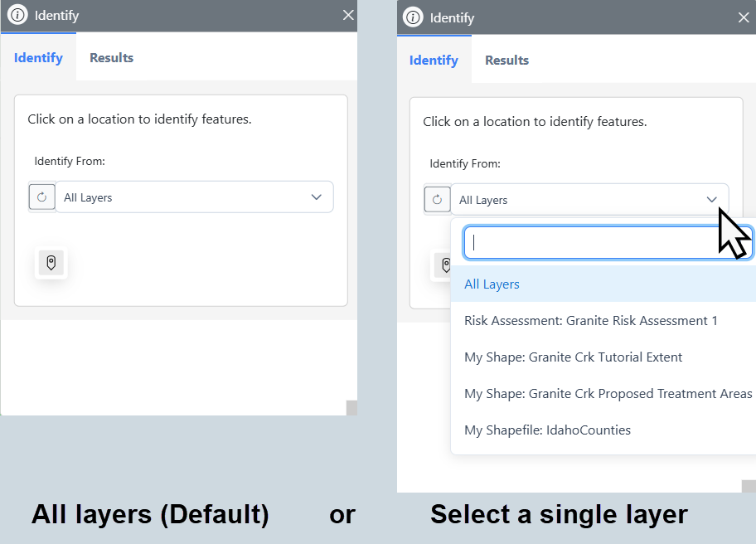Click the partially hidden pin tool in right panel
The width and height of the screenshot is (756, 544).
click(x=442, y=265)
